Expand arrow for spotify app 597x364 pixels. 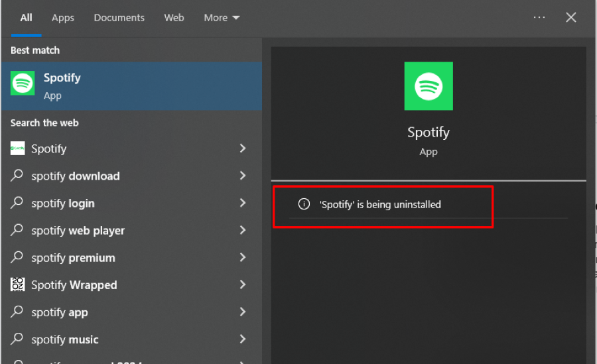point(243,312)
